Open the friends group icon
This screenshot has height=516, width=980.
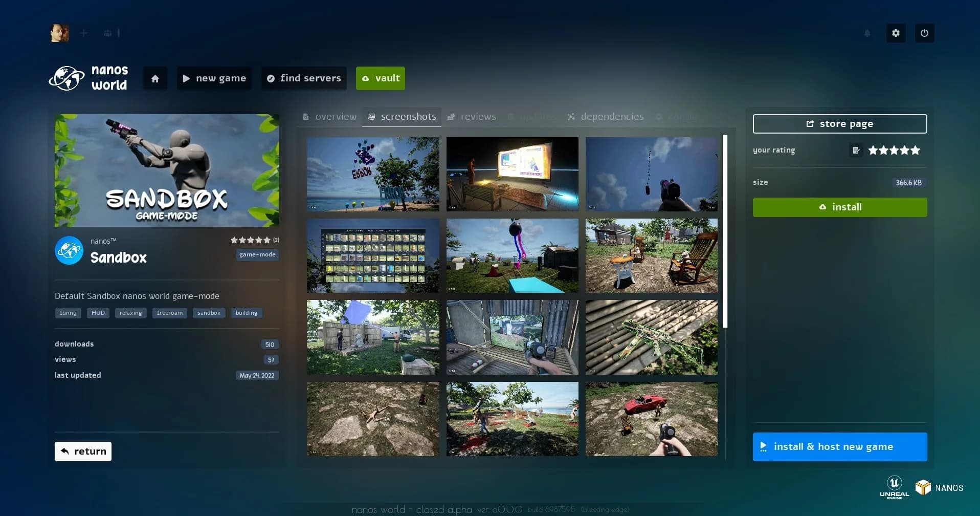click(108, 33)
